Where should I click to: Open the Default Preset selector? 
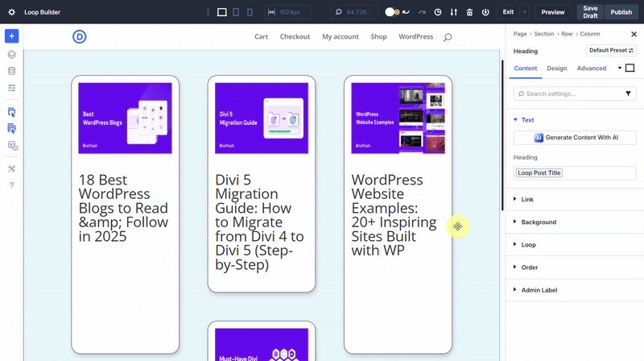click(x=611, y=50)
